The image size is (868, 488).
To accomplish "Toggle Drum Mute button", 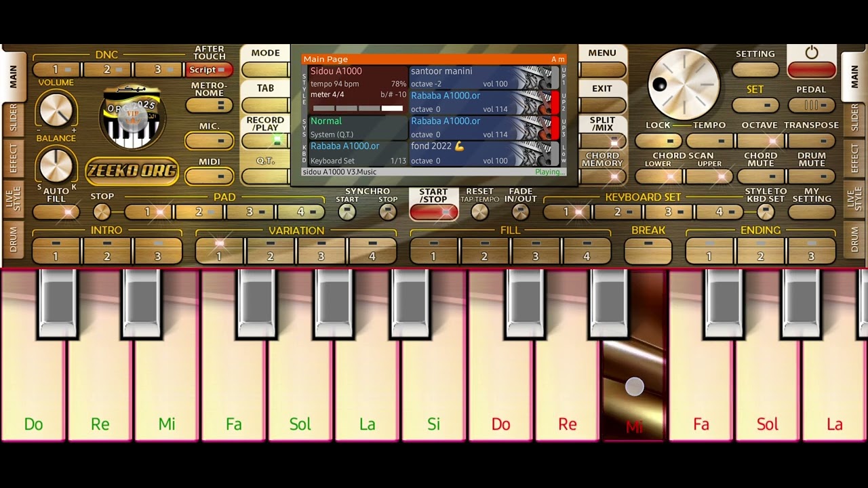I will [x=812, y=176].
